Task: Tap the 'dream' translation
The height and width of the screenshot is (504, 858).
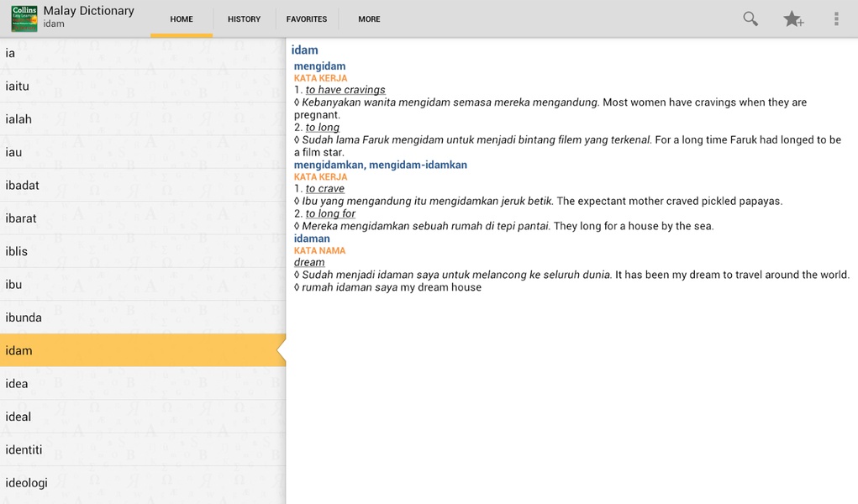Action: tap(309, 262)
